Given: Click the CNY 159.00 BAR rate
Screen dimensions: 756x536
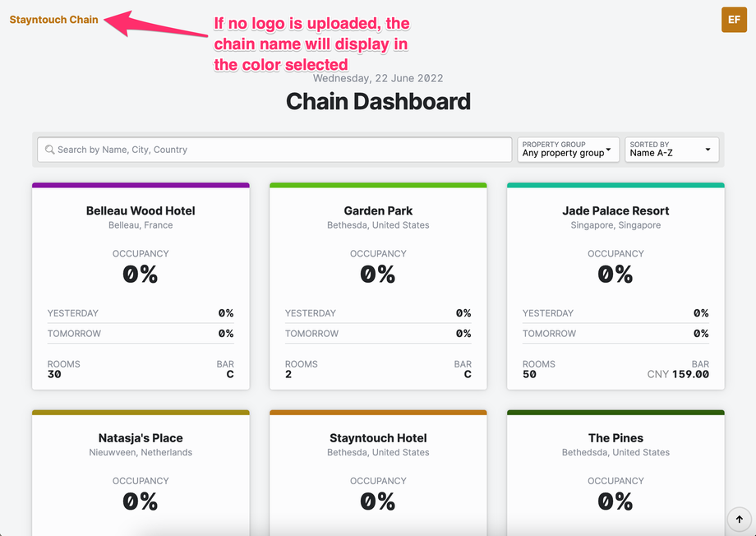Looking at the screenshot, I should [678, 374].
